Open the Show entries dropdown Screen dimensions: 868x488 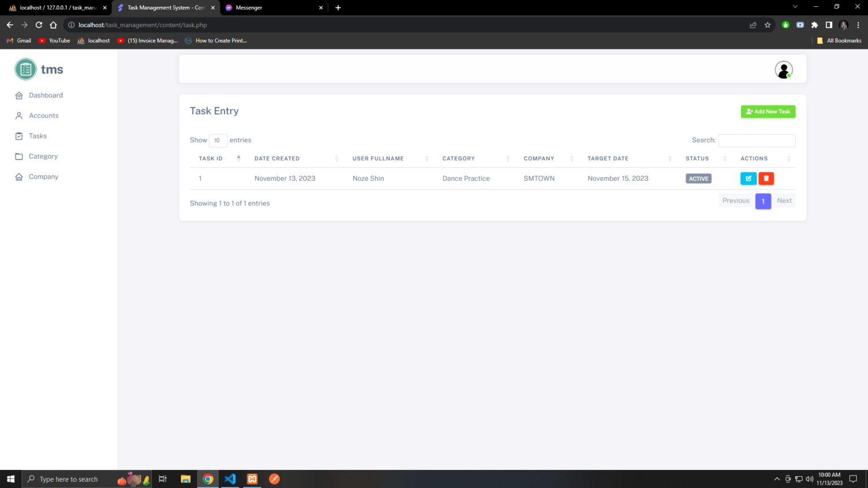click(x=218, y=140)
